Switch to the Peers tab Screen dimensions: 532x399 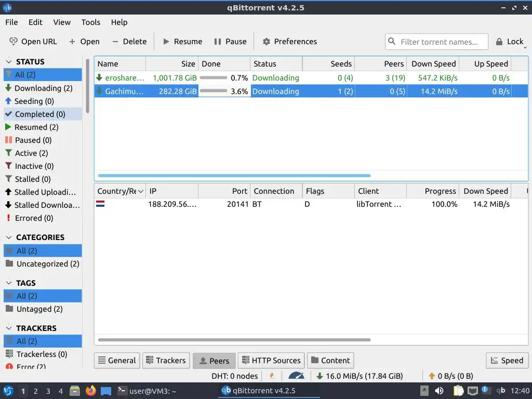214,361
